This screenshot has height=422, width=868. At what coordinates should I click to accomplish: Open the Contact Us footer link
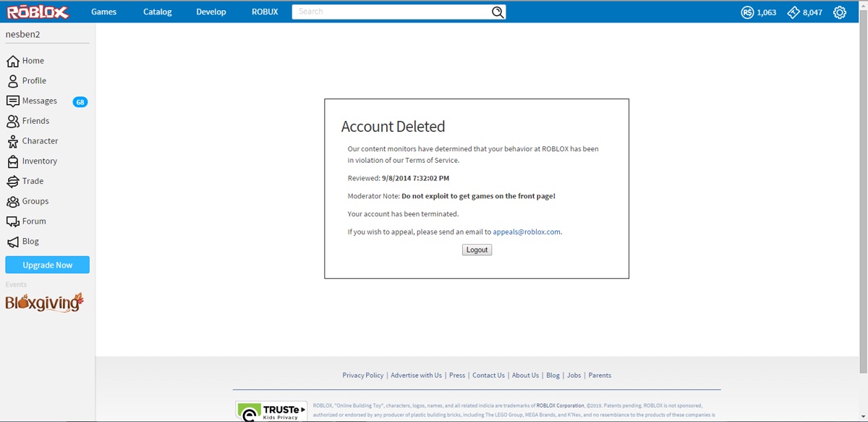tap(488, 376)
